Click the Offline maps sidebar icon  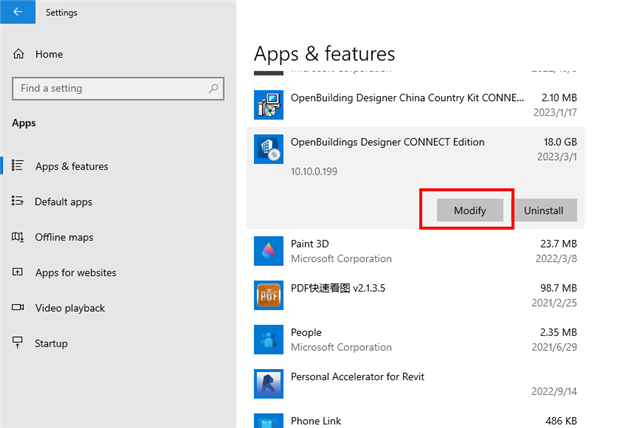coord(18,237)
